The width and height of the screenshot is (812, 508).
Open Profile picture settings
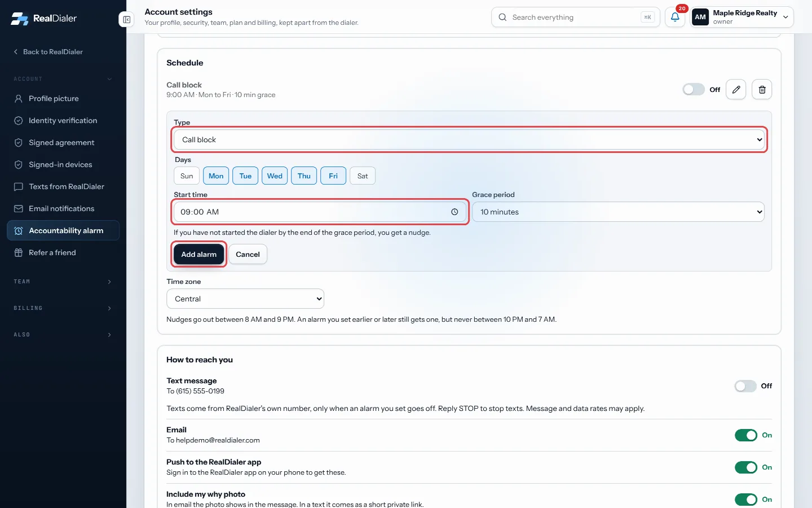point(63,98)
